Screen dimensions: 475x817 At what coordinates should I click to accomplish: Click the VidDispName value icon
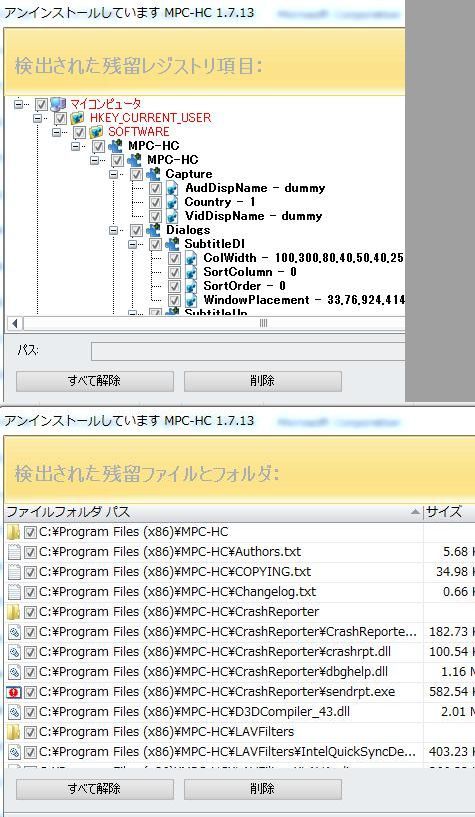point(172,216)
